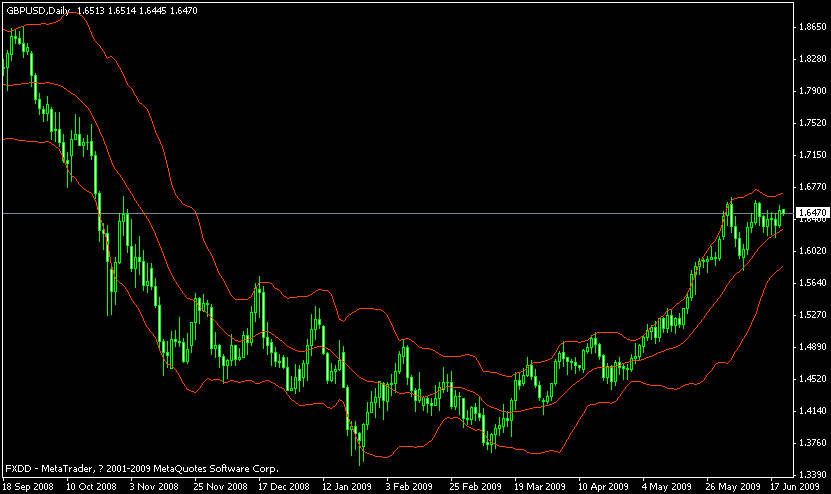831x494 pixels.
Task: Click the 1.6770 price axis label
Action: 812,187
